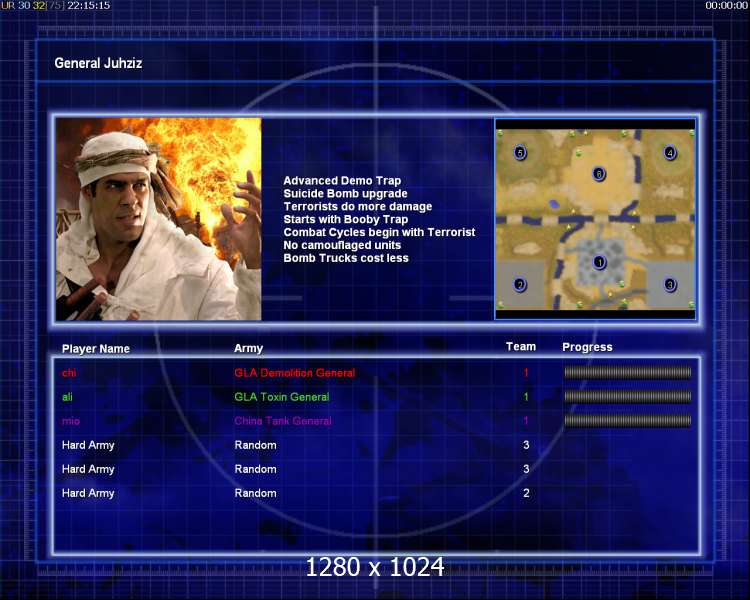The height and width of the screenshot is (600, 750).
Task: Click the Suicide Bomb upgrade line
Action: pyautogui.click(x=345, y=194)
